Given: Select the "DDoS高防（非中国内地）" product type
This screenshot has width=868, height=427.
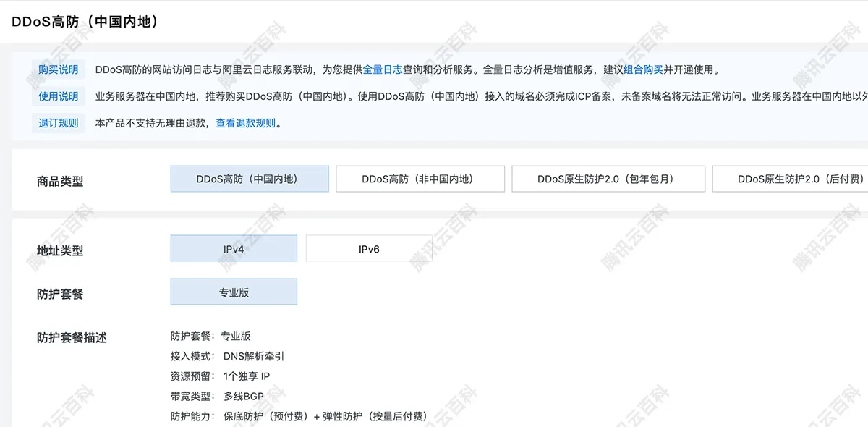Looking at the screenshot, I should click(x=420, y=178).
